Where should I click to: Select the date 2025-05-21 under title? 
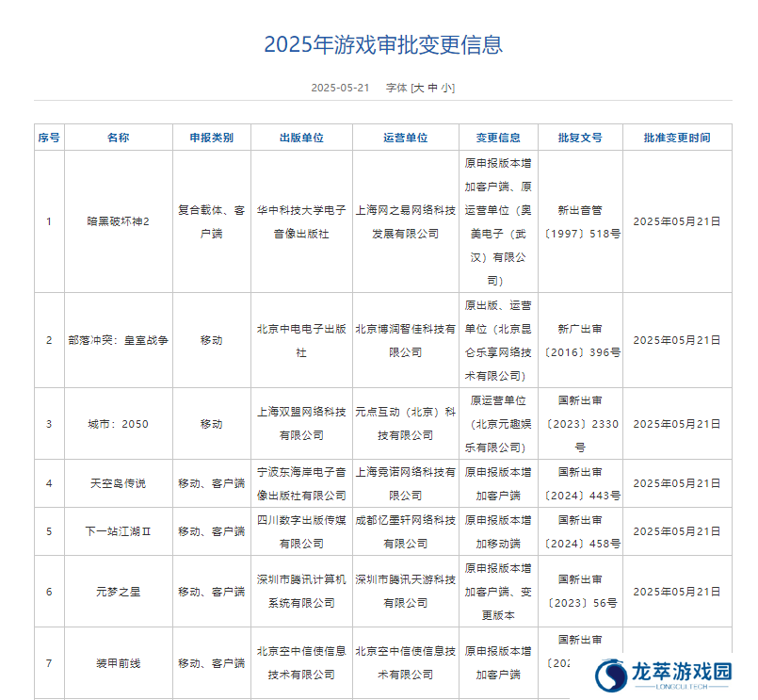(x=340, y=88)
